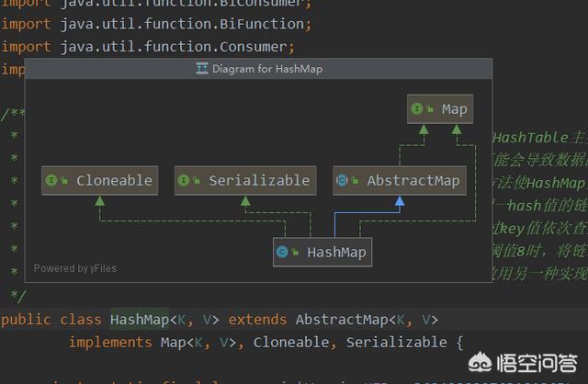Click the Map interface icon in diagram
This screenshot has height=384, width=588.
click(x=417, y=109)
